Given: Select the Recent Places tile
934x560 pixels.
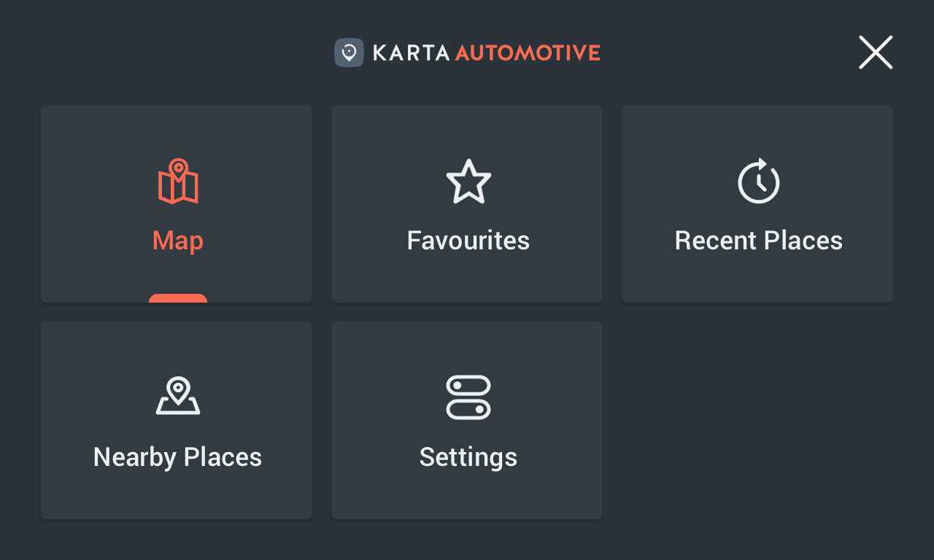Looking at the screenshot, I should pyautogui.click(x=757, y=203).
